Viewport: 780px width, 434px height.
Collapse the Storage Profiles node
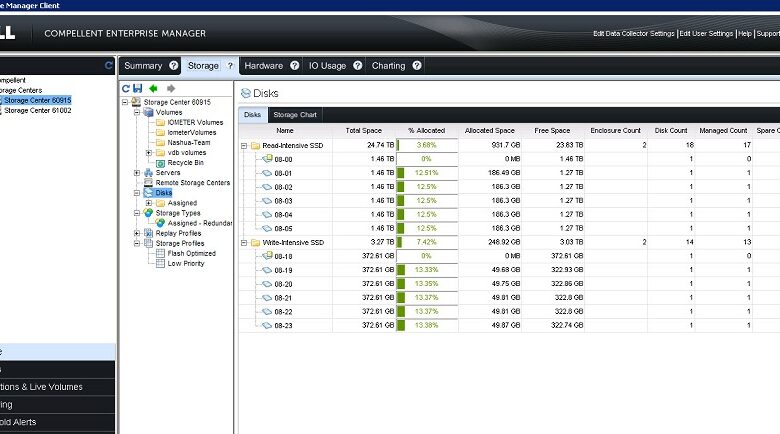click(x=137, y=243)
